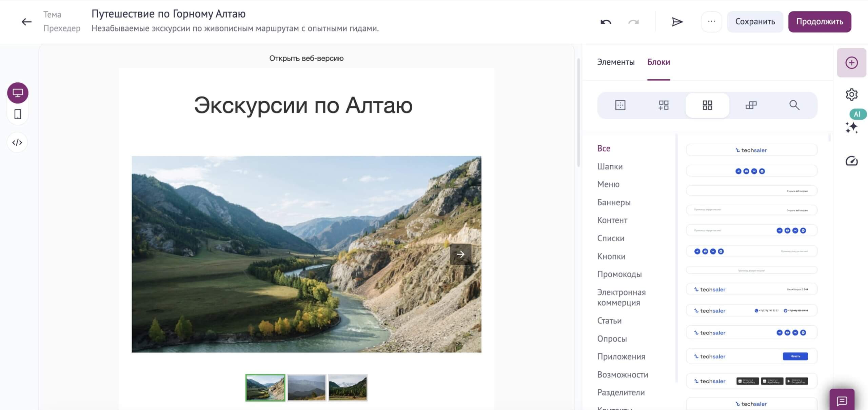Screen dimensions: 868x410
Task: Go back using the left arrow icon
Action: 26,22
